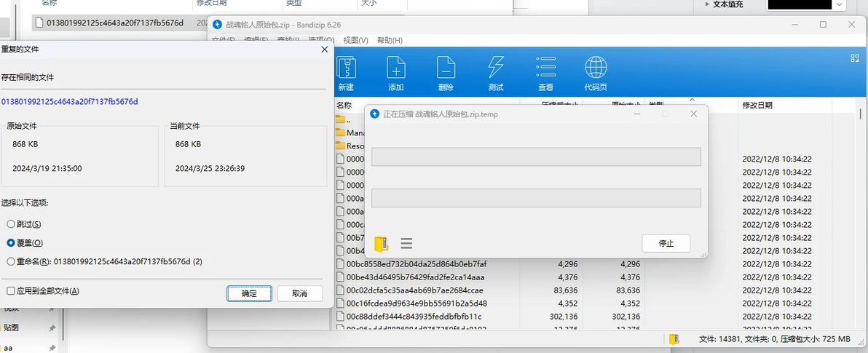Click the pin icon next to 贴图
Viewport: 868px width, 353px height.
[x=52, y=328]
